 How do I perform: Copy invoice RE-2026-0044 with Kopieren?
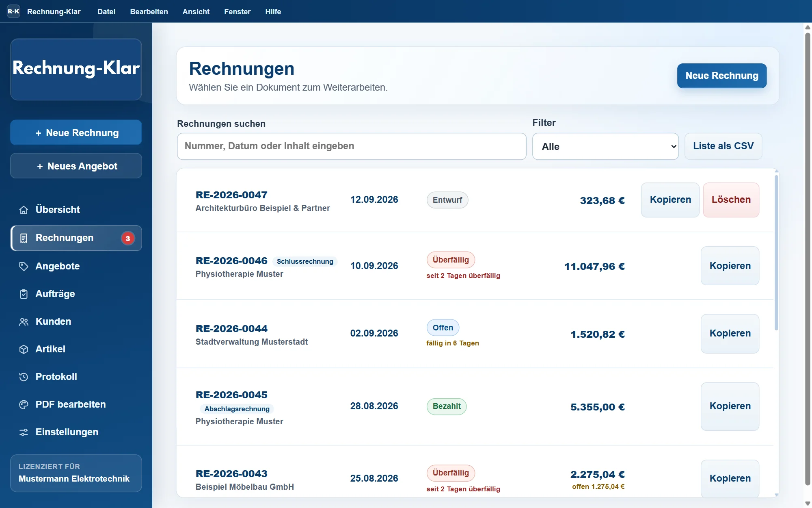730,334
